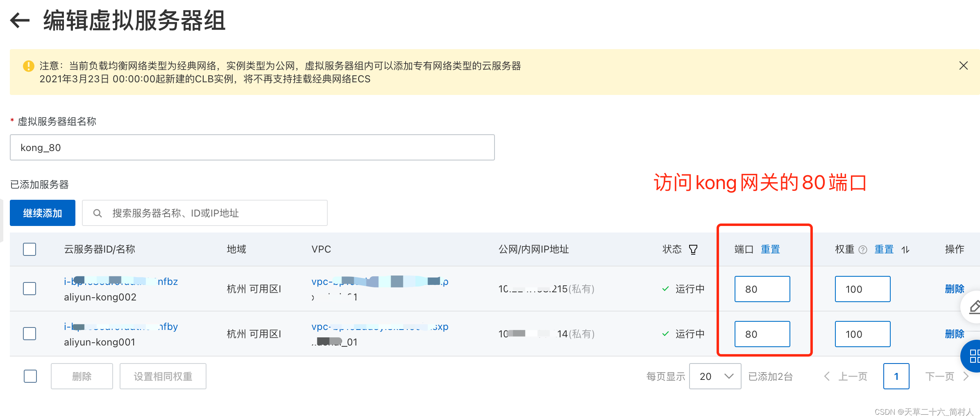The width and height of the screenshot is (980, 420).
Task: Open the instance ID link ending nfbz
Action: pos(121,281)
